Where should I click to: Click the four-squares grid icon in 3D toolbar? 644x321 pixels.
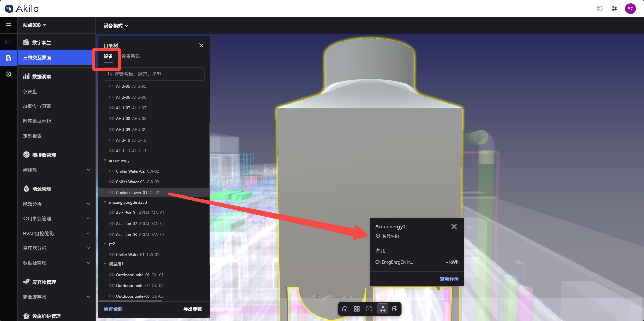point(357,309)
